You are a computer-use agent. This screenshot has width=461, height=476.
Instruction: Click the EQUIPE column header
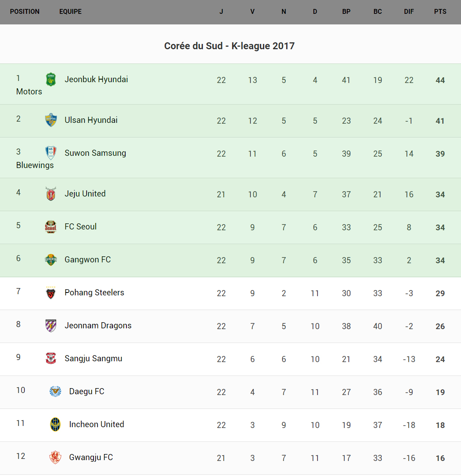(x=70, y=11)
